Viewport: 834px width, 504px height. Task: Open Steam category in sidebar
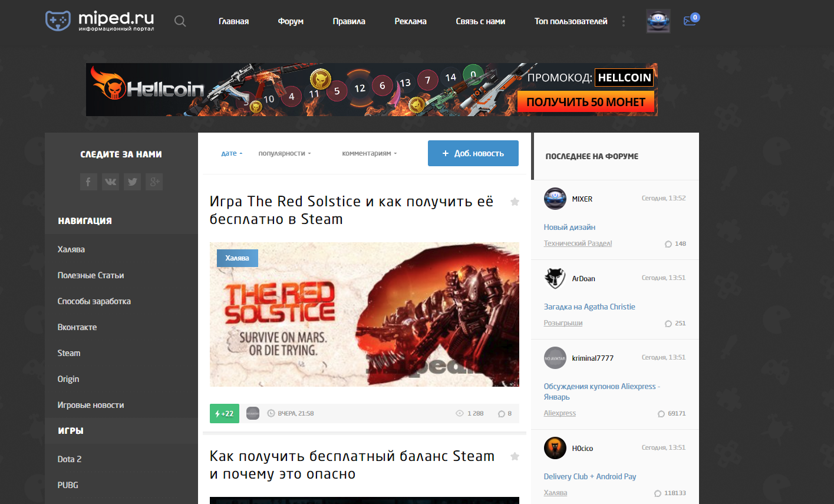tap(69, 353)
